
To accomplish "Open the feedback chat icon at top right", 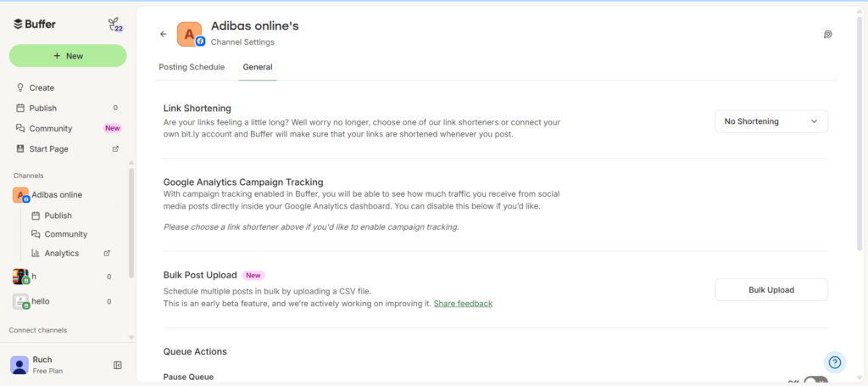I will tap(828, 34).
